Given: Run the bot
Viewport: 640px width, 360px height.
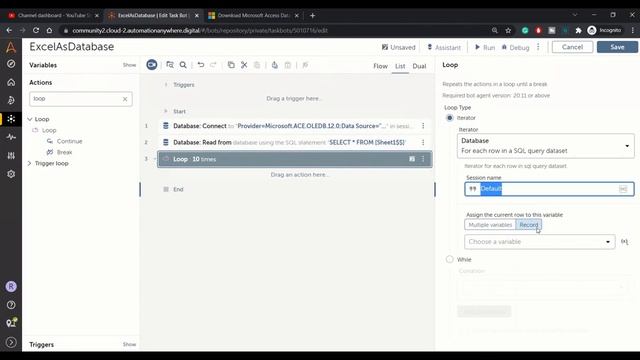Looking at the screenshot, I should pos(484,47).
